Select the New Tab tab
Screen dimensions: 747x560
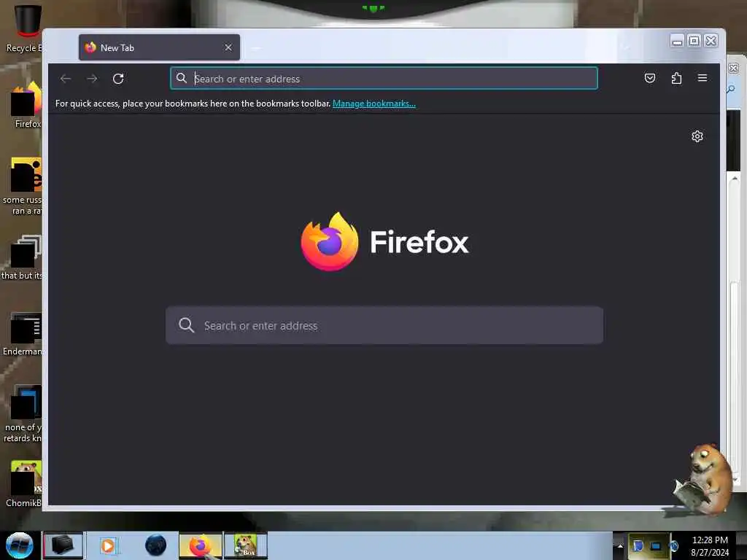159,47
